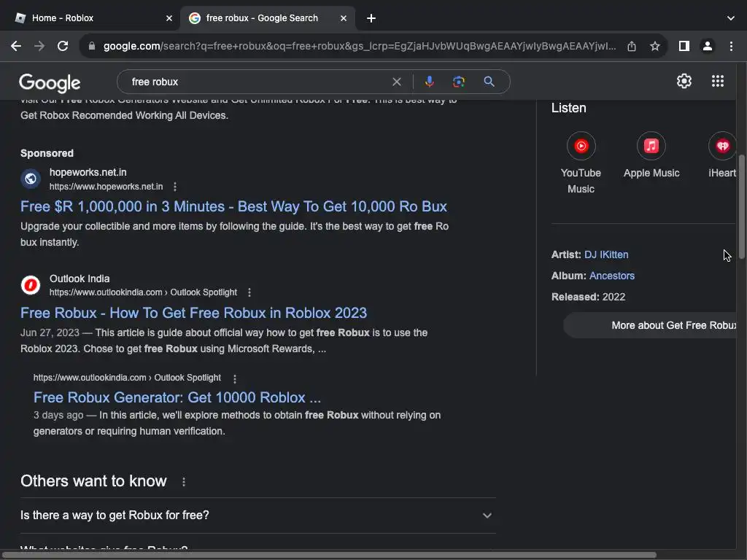Clear the search box text
747x560 pixels.
click(x=396, y=82)
